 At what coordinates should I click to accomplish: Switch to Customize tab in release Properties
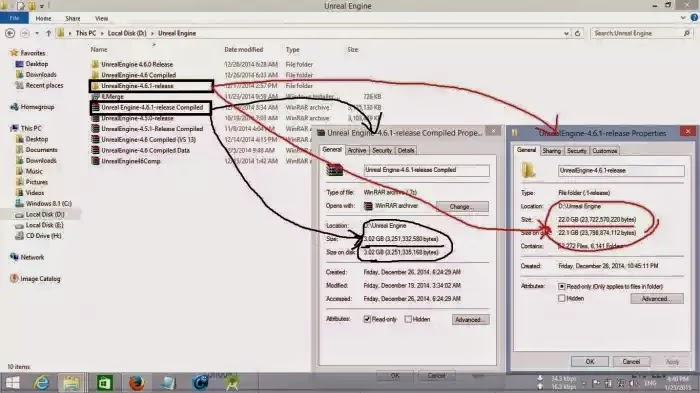[604, 151]
